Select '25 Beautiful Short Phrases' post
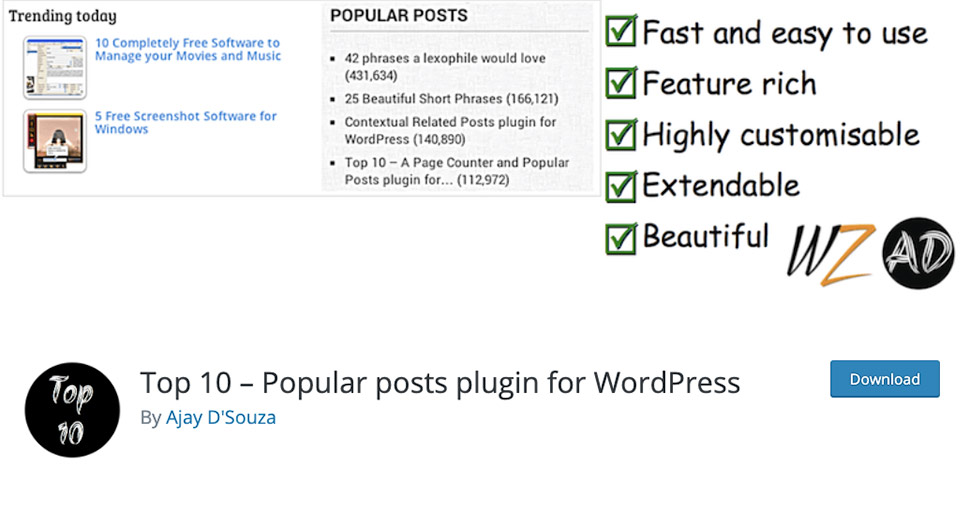Screen dimensions: 969x518 coord(451,99)
